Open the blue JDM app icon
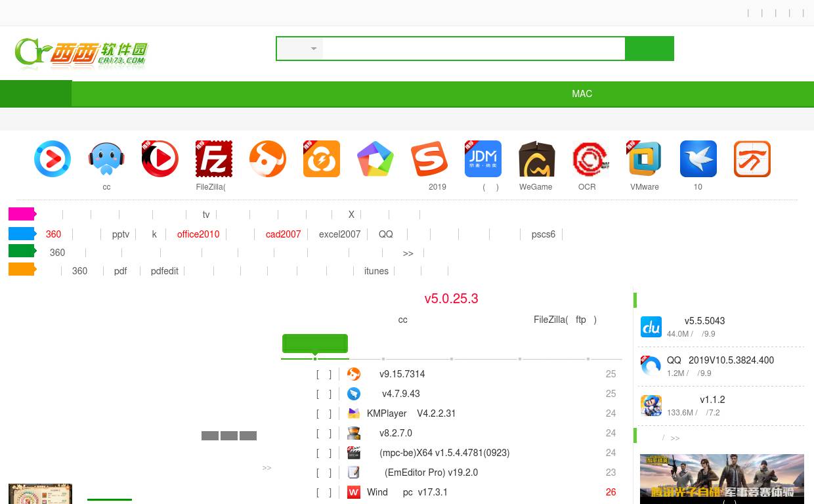Screen dimensions: 814x504 point(483,159)
